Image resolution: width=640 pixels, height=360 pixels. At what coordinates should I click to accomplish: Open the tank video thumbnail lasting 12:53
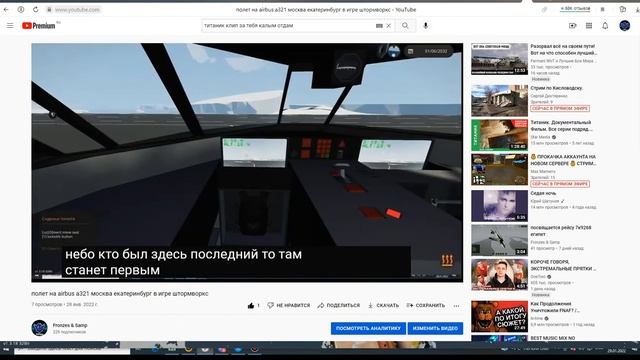click(x=499, y=59)
